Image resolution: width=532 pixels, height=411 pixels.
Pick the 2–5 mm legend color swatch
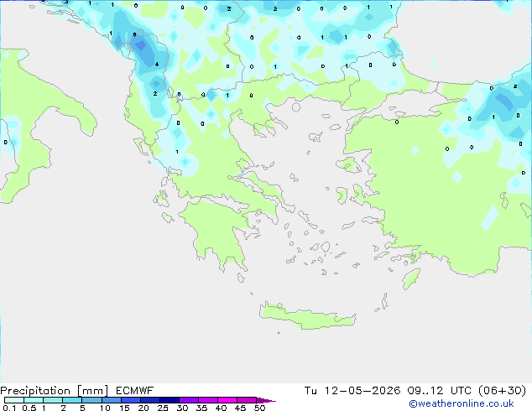click(72, 400)
